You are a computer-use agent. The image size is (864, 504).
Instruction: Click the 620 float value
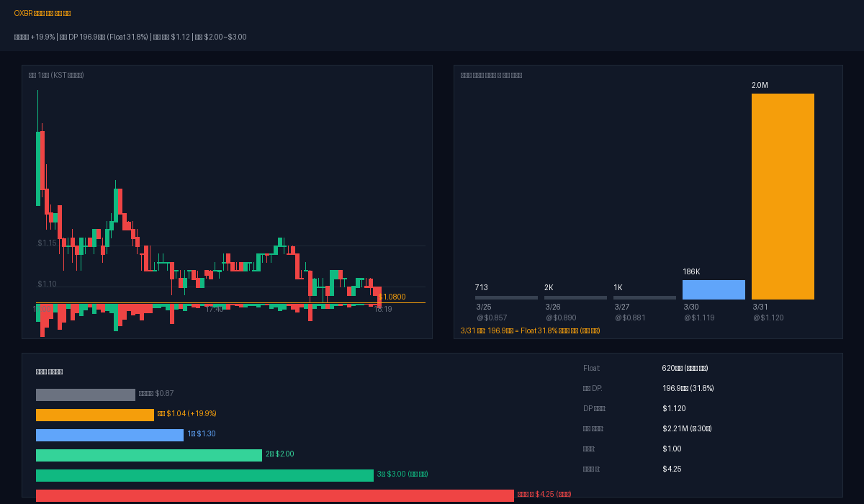[685, 368]
